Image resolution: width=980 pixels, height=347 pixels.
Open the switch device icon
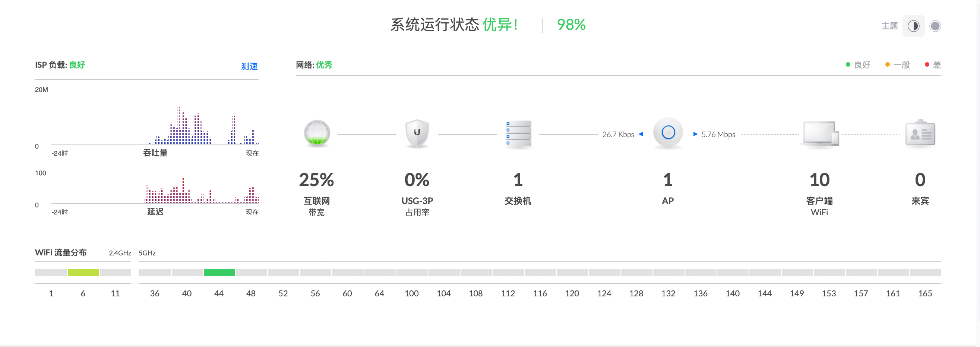[x=518, y=133]
